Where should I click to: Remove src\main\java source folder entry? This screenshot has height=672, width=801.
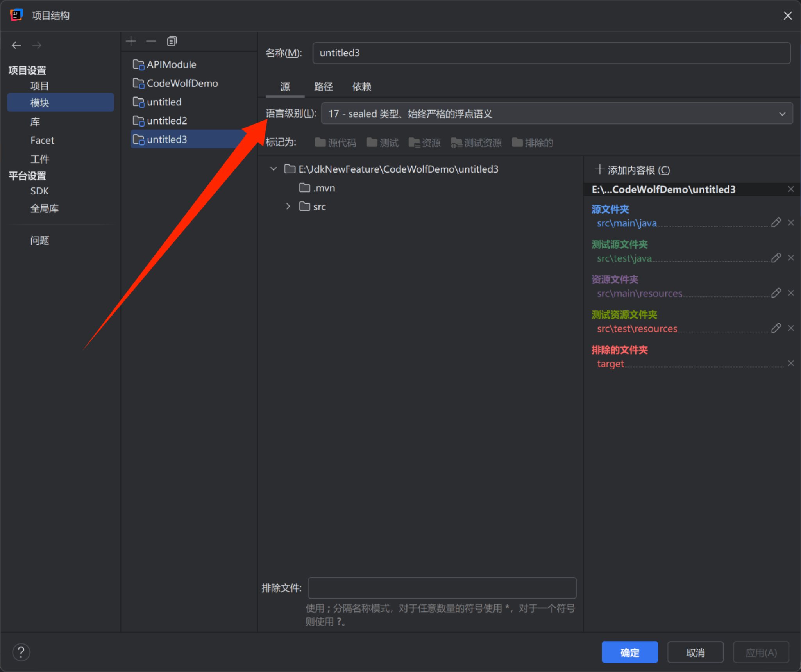click(791, 223)
